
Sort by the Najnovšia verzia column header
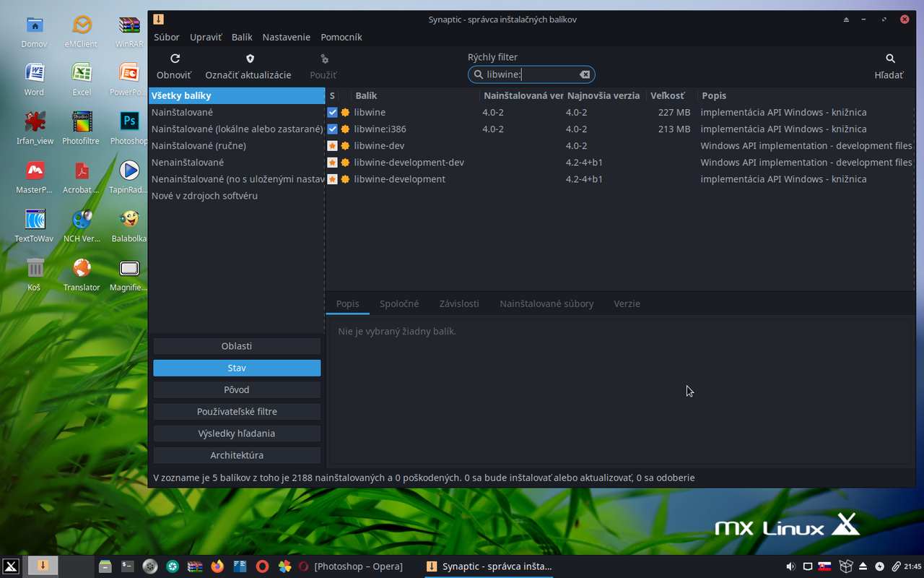coord(605,95)
